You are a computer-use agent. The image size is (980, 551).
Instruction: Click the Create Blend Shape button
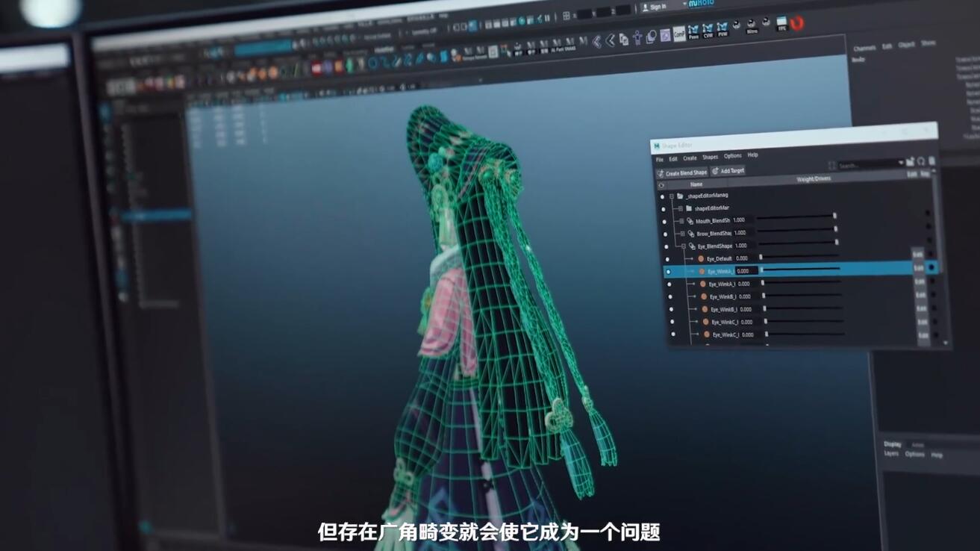tap(681, 172)
